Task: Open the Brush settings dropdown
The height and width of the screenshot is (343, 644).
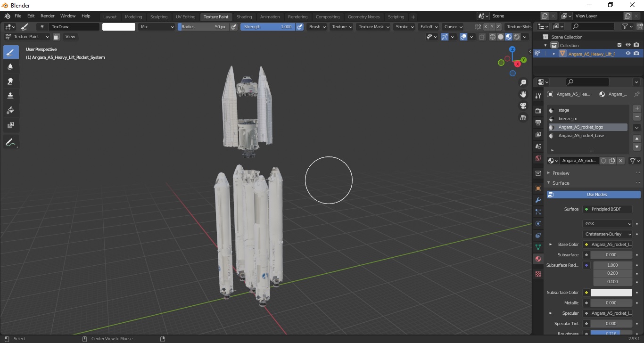Action: (x=317, y=27)
